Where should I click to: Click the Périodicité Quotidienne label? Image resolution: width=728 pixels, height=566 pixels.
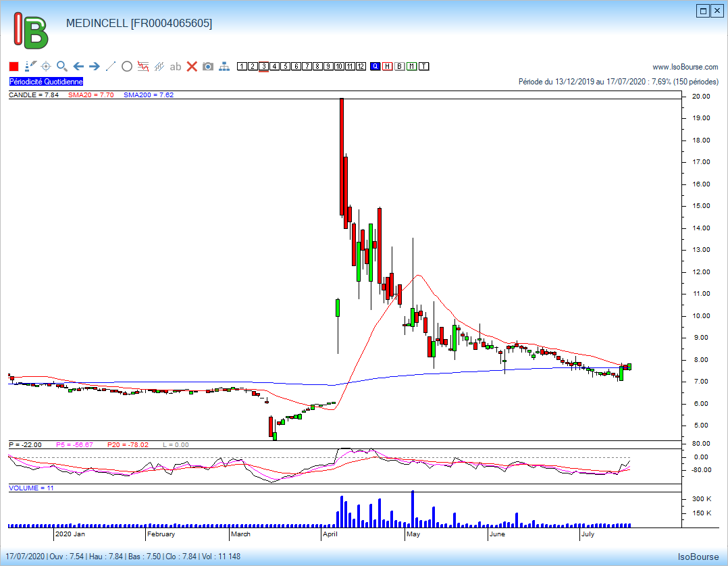click(46, 82)
